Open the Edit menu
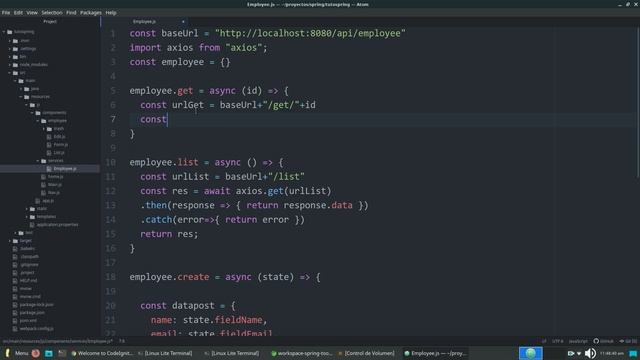The height and width of the screenshot is (360, 640). pos(18,13)
